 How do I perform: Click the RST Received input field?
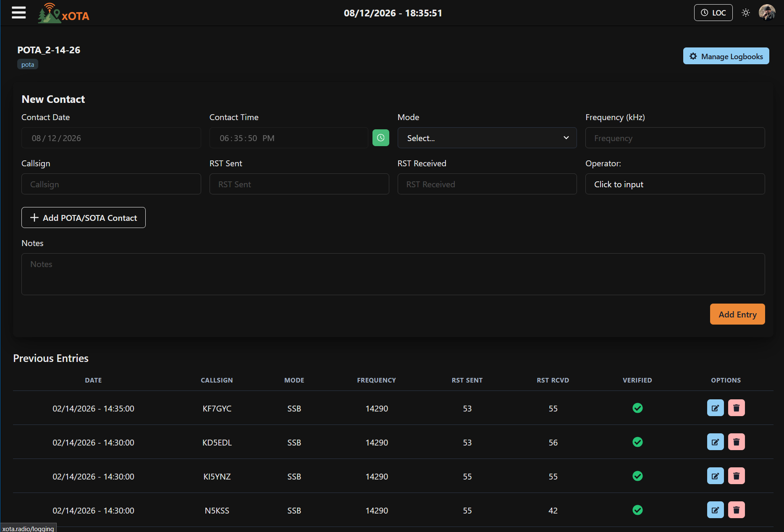point(487,184)
